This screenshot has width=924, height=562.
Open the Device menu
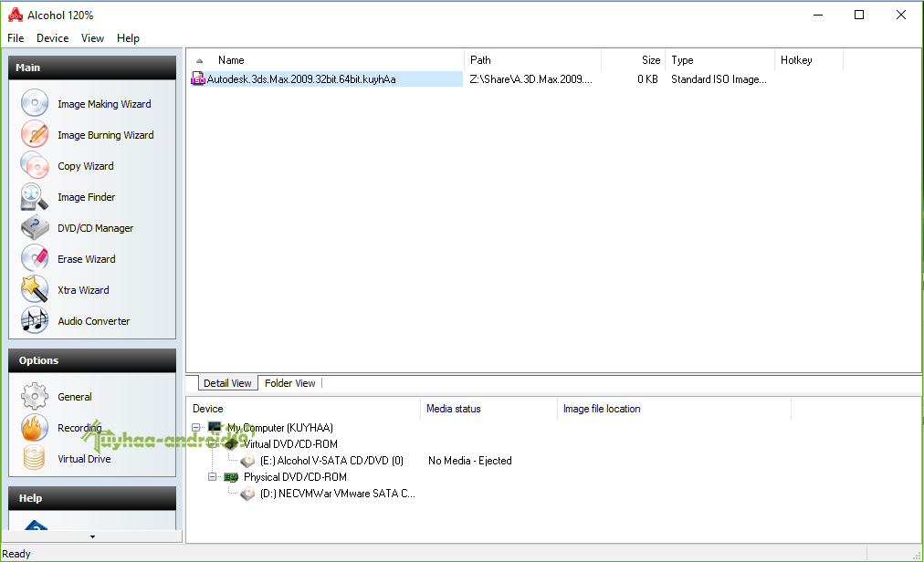pyautogui.click(x=52, y=38)
